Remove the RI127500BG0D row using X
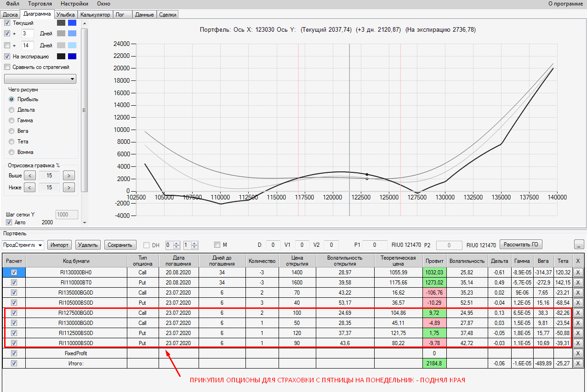The image size is (587, 392). (578, 313)
